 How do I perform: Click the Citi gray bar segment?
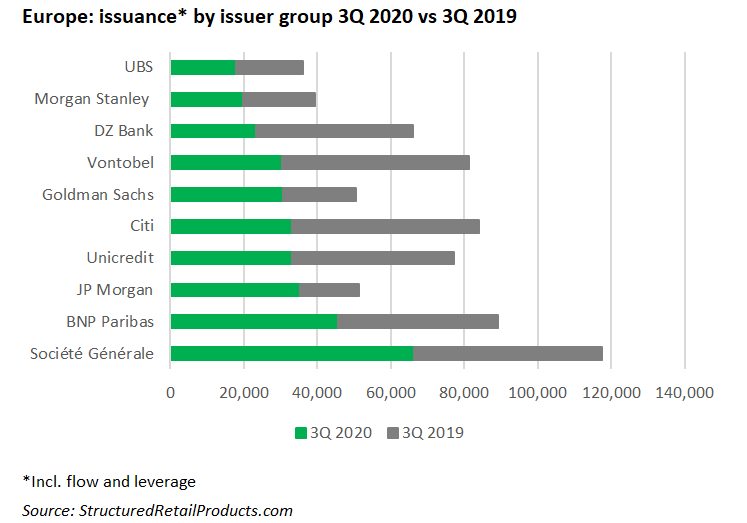tap(385, 226)
